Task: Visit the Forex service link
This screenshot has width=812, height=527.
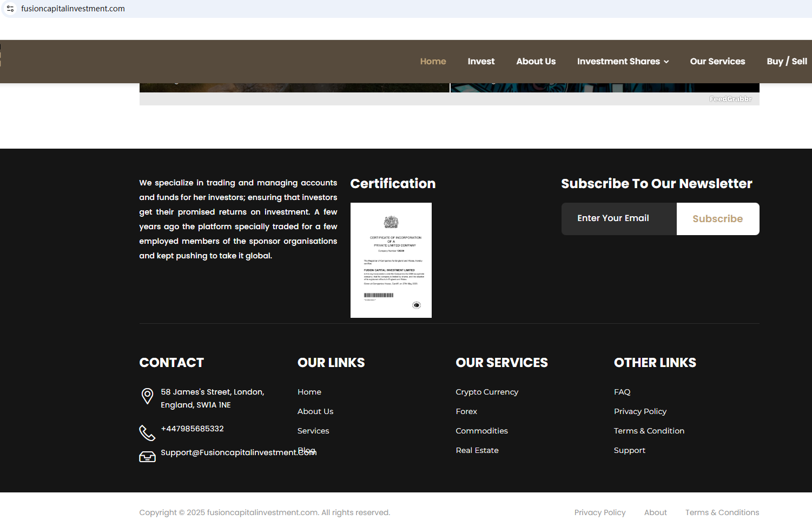Action: pyautogui.click(x=466, y=411)
